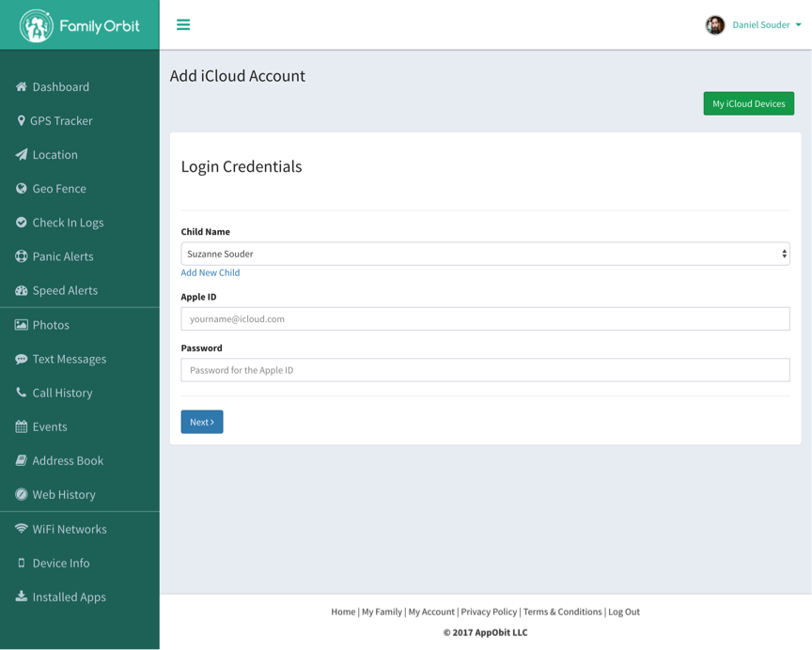812x650 pixels.
Task: Click the Family Orbit logo icon
Action: click(x=37, y=25)
